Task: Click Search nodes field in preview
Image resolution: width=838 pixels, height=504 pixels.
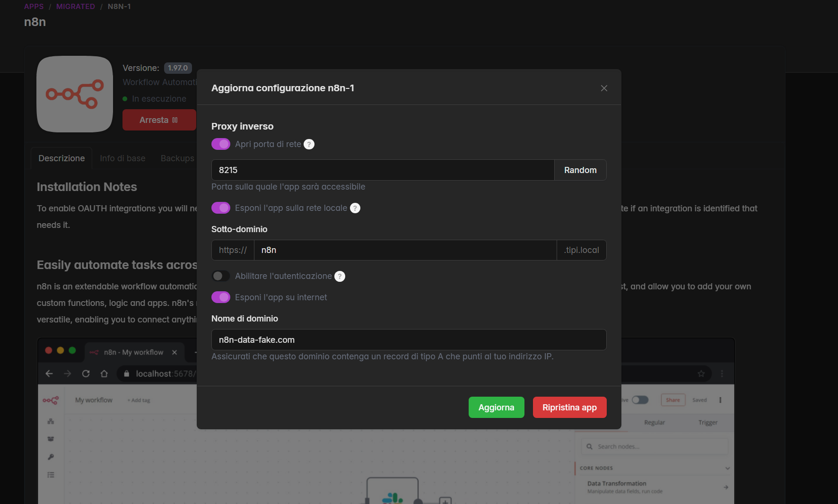Action: [655, 447]
